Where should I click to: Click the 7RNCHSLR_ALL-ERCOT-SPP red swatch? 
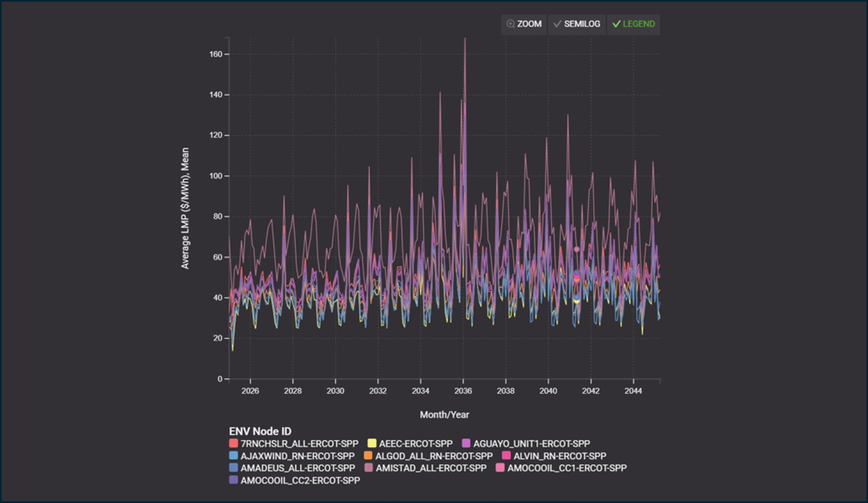coord(233,443)
